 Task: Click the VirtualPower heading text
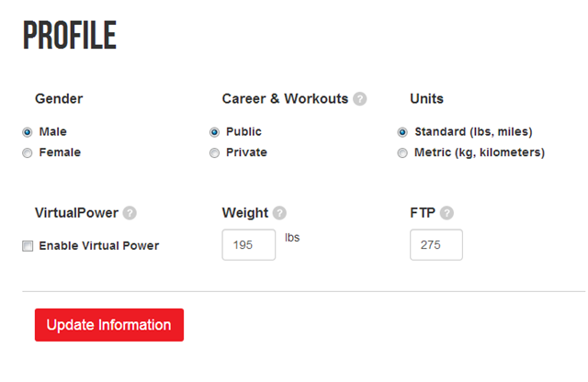[x=76, y=213]
